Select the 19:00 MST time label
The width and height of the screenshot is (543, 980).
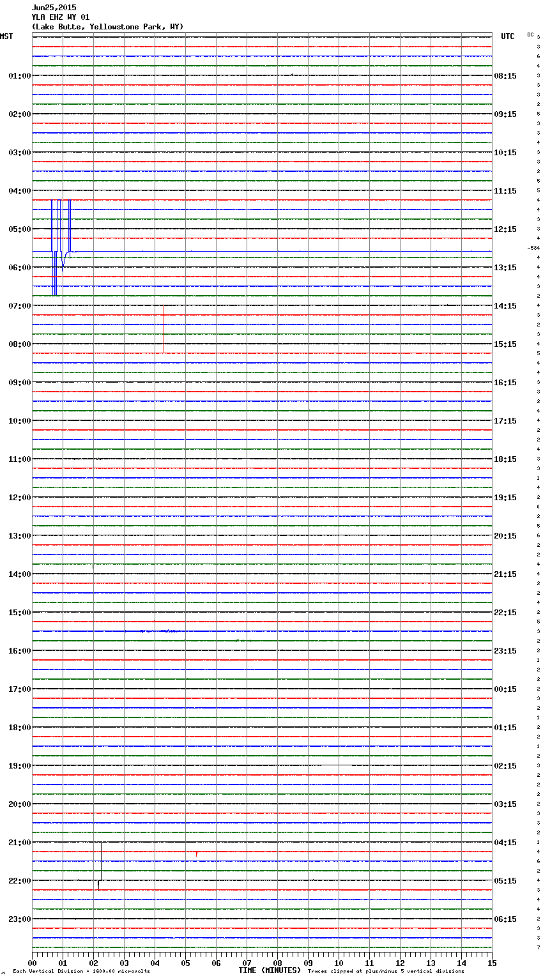coord(19,766)
